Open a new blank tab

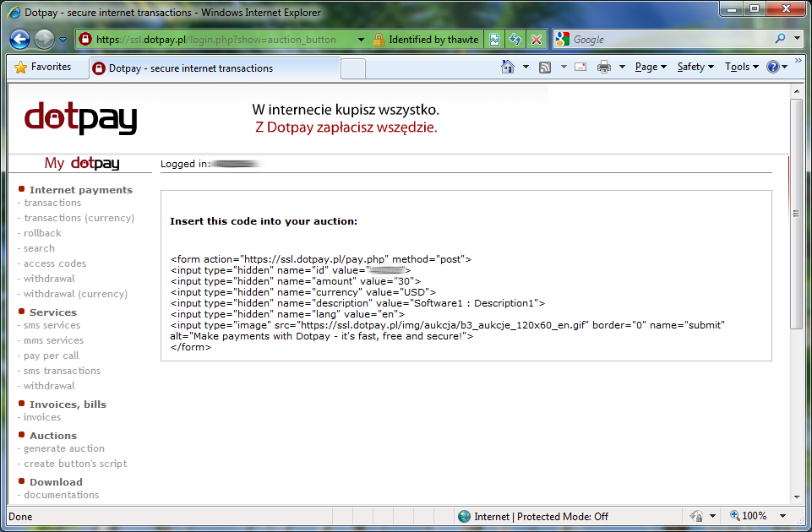click(x=353, y=69)
